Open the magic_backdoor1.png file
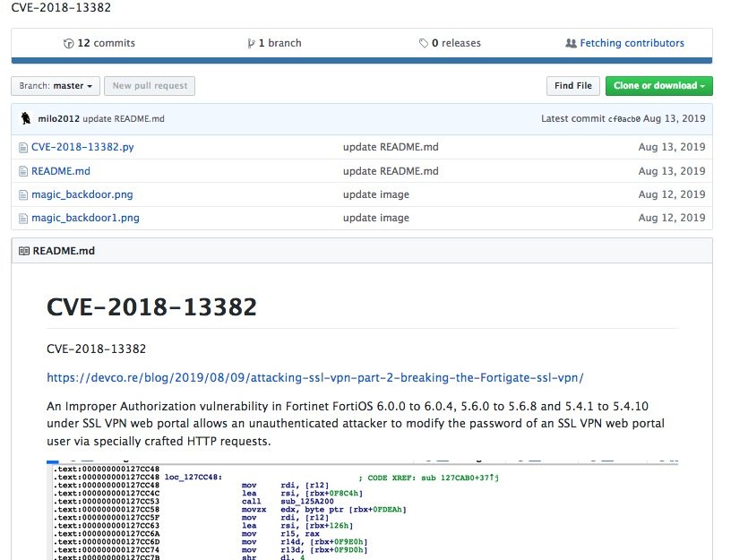This screenshot has height=560, width=731. point(85,218)
